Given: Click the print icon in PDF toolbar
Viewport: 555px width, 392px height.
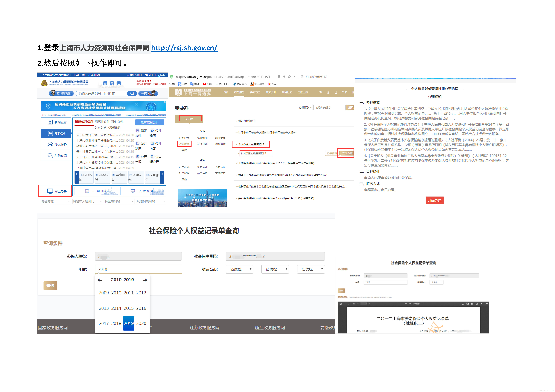Looking at the screenshot, I should (x=472, y=304).
